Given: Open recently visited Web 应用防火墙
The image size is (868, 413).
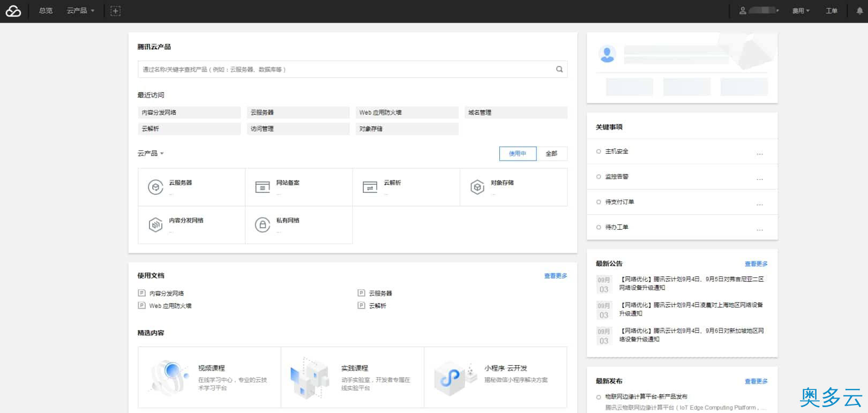Looking at the screenshot, I should 407,112.
